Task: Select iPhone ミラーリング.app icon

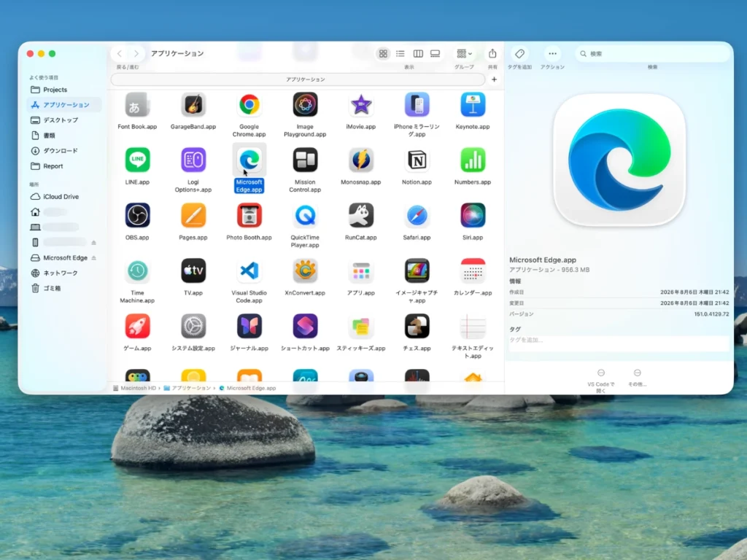Action: (x=417, y=105)
